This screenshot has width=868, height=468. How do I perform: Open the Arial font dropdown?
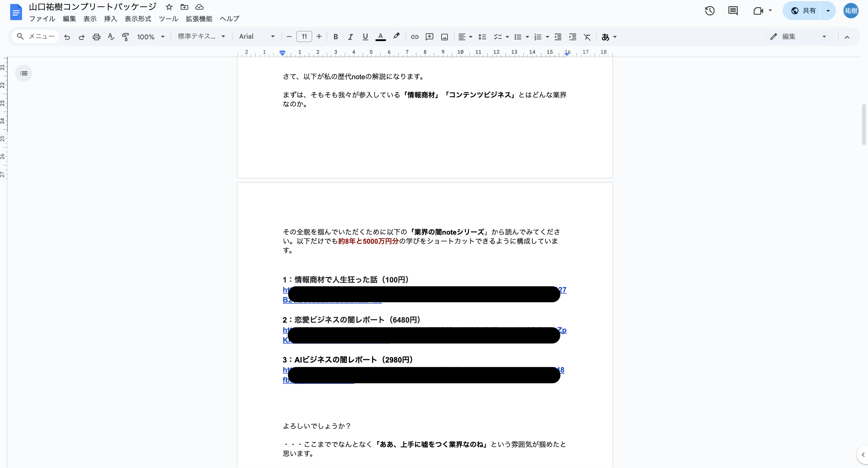point(257,36)
